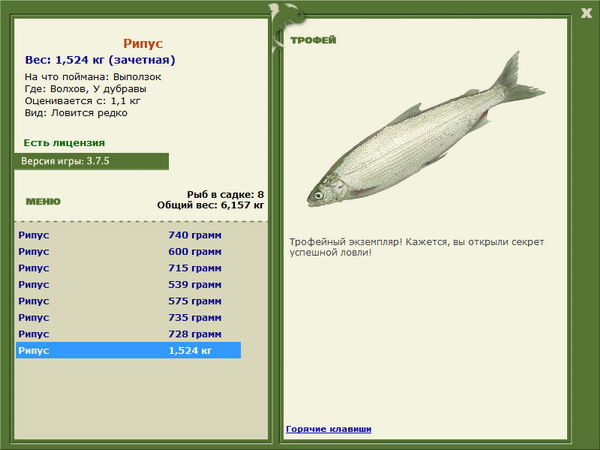Click the На что поймана: Выползок line
The image size is (600, 450).
pyautogui.click(x=93, y=77)
